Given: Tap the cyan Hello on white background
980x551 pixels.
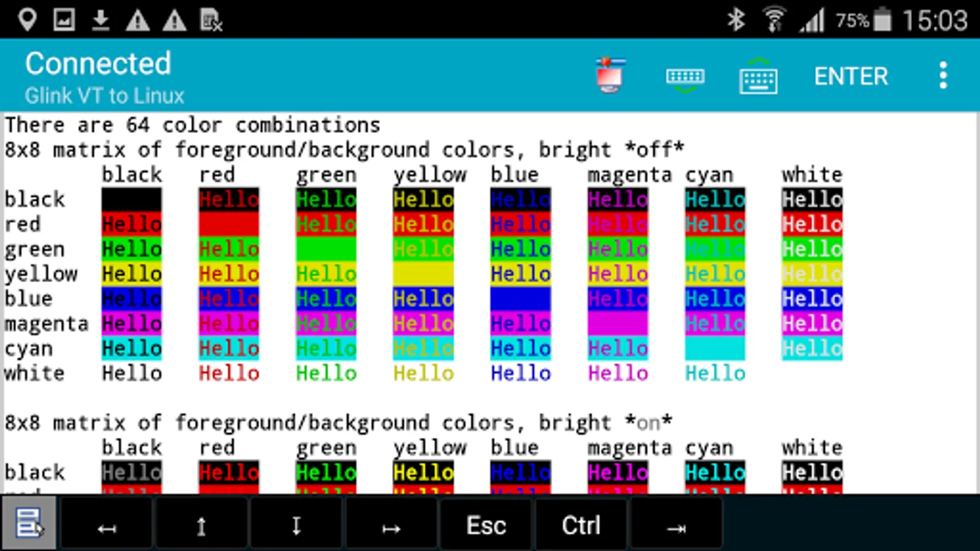Looking at the screenshot, I should 715,373.
